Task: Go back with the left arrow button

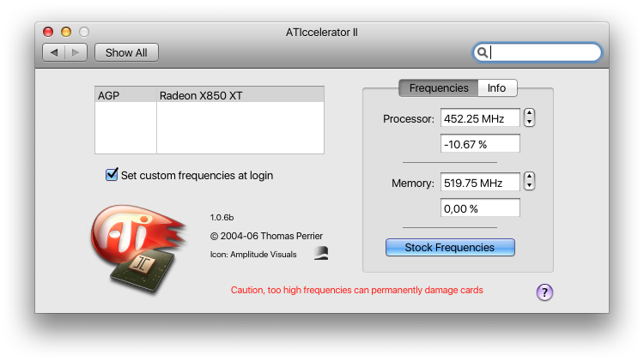Action: [x=54, y=52]
